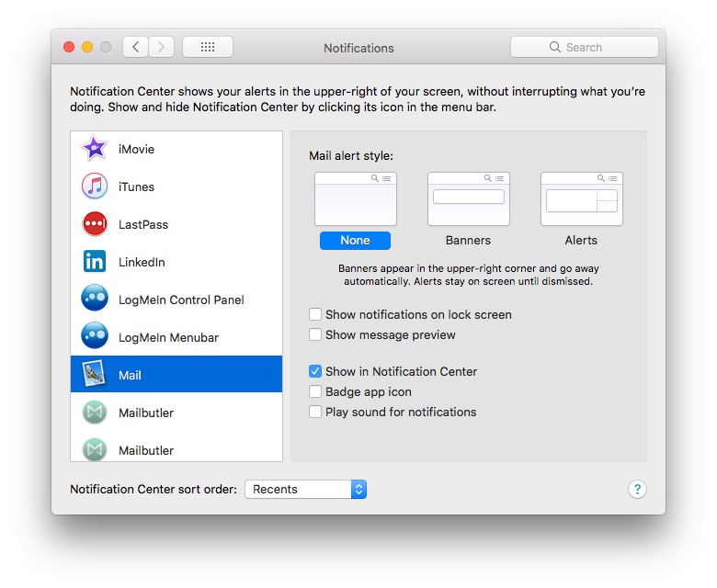The height and width of the screenshot is (588, 717).
Task: Choose the Banners alert style thumbnail
Action: pyautogui.click(x=468, y=198)
